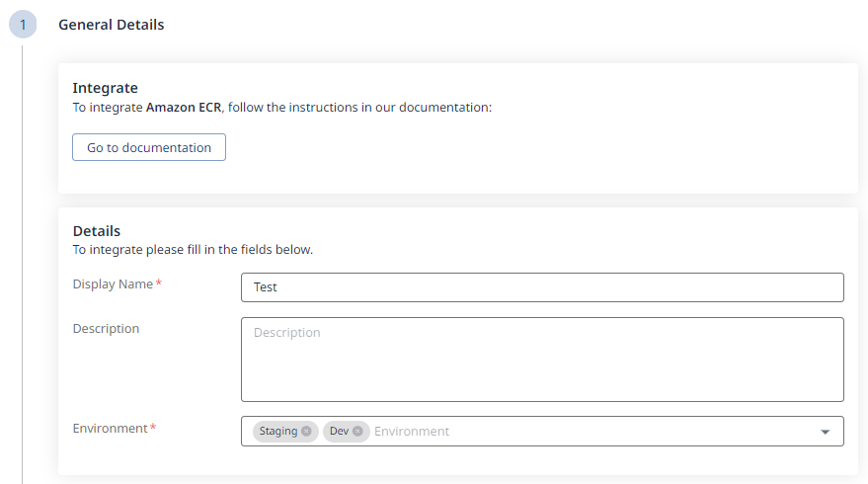Screen dimensions: 868x484
Task: Click the Environment field label
Action: [x=110, y=428]
